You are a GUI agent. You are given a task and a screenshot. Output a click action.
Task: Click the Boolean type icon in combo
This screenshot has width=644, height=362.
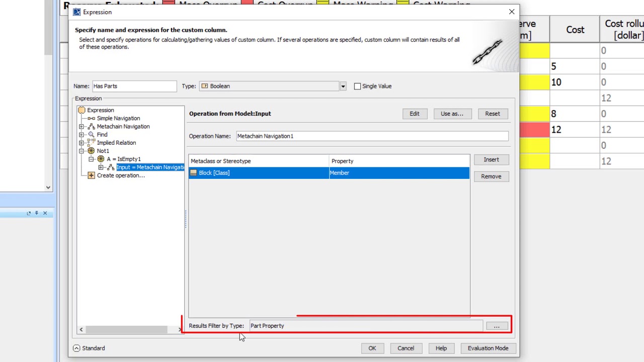click(204, 86)
